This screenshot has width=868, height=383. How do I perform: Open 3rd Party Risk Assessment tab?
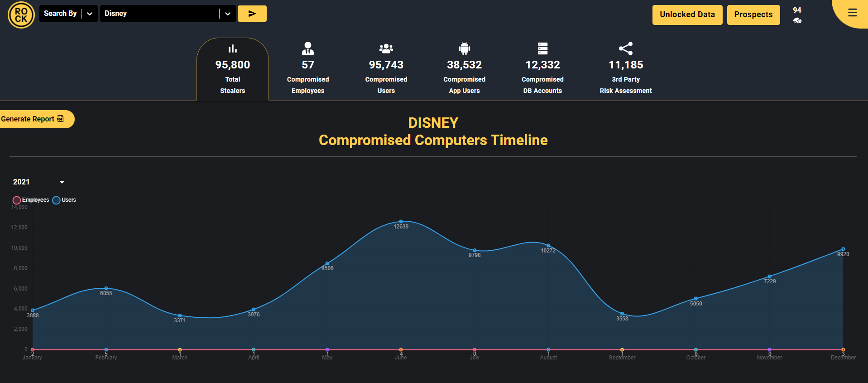pos(626,69)
